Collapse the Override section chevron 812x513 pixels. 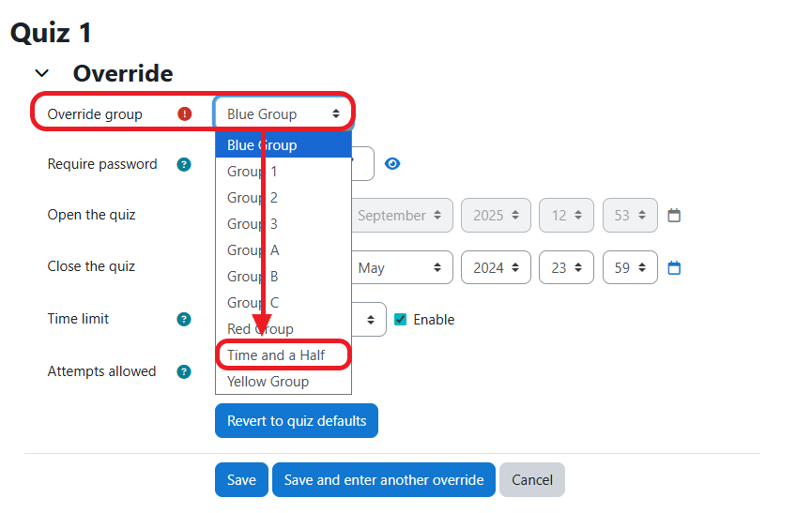coord(41,73)
